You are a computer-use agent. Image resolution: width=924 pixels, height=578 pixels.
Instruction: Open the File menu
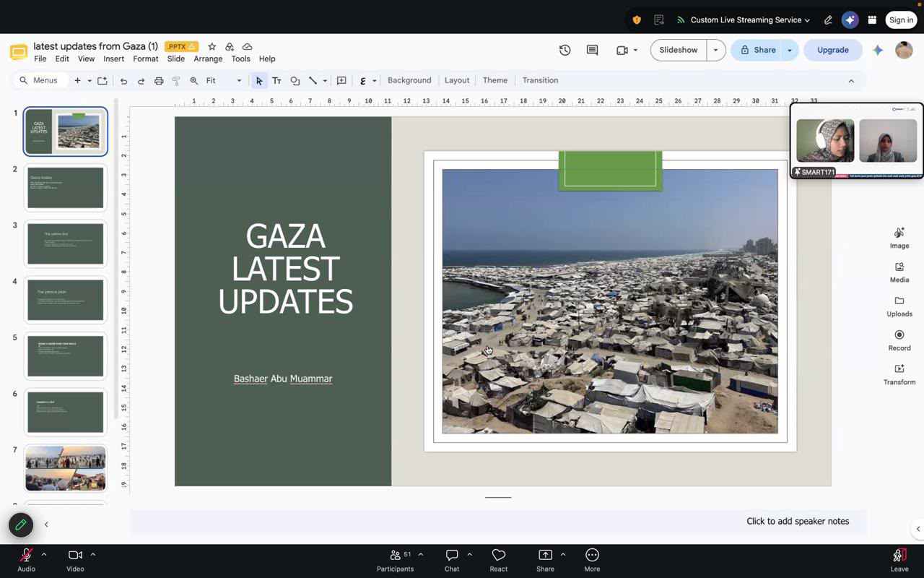coord(40,59)
